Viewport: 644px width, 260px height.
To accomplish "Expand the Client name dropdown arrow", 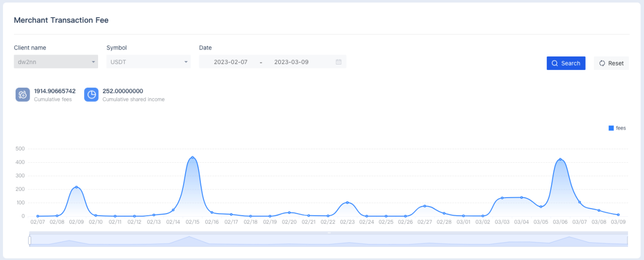I will click(94, 62).
